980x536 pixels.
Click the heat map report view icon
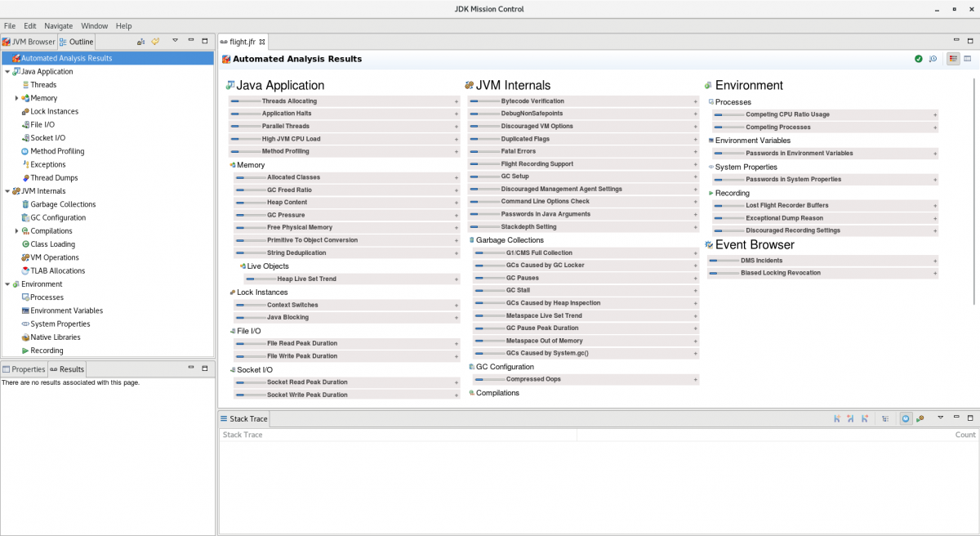(x=952, y=58)
